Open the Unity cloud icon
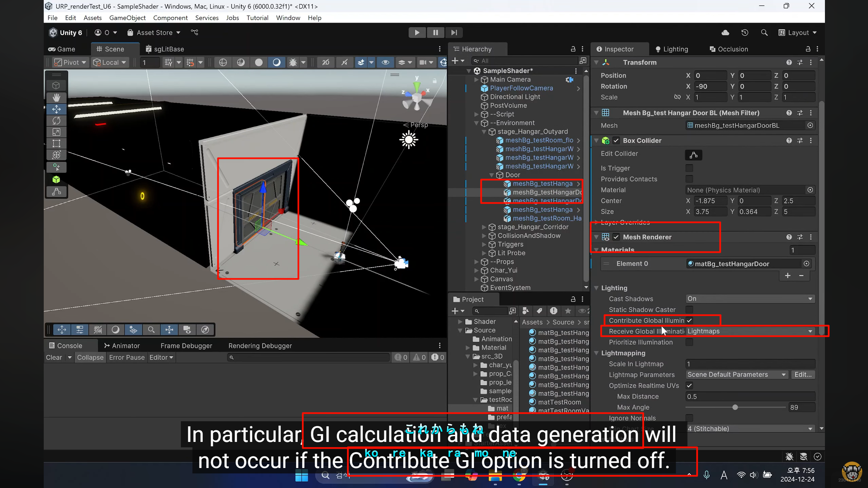Viewport: 868px width, 488px height. point(725,33)
